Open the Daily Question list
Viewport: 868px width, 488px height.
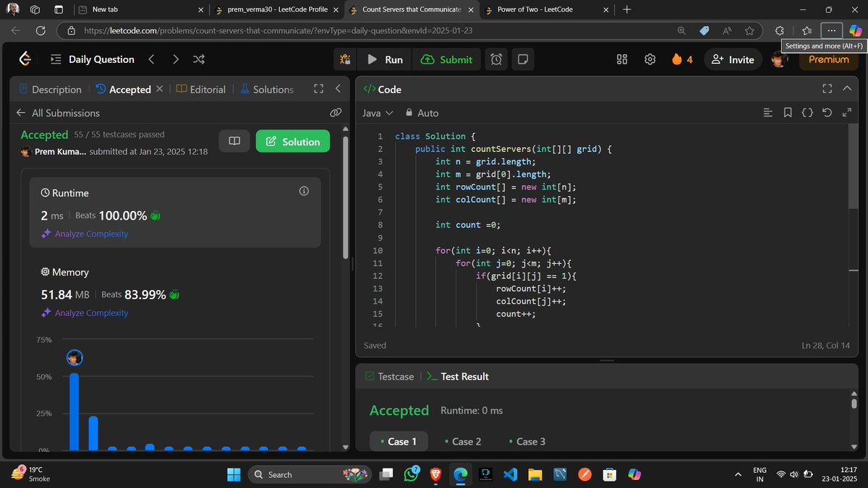(93, 59)
